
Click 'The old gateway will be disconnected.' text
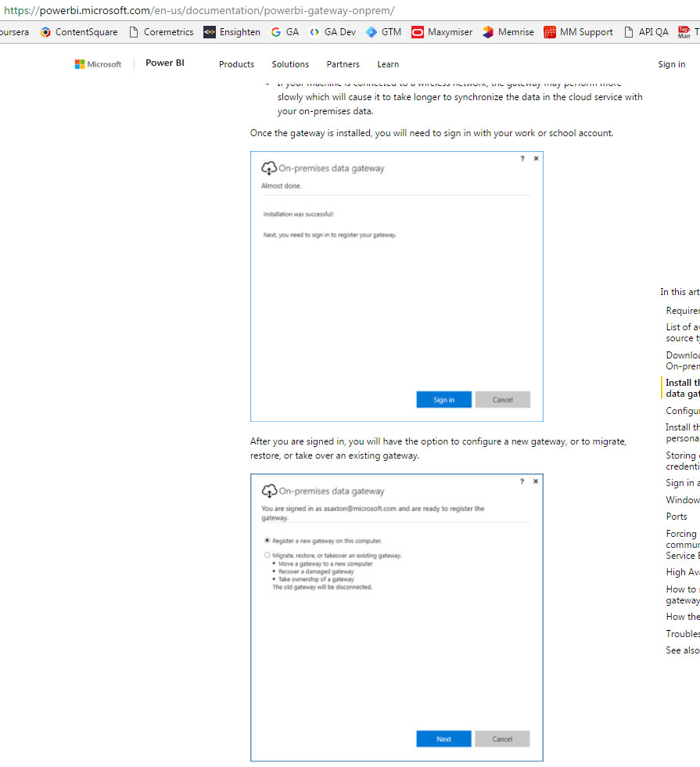322,587
